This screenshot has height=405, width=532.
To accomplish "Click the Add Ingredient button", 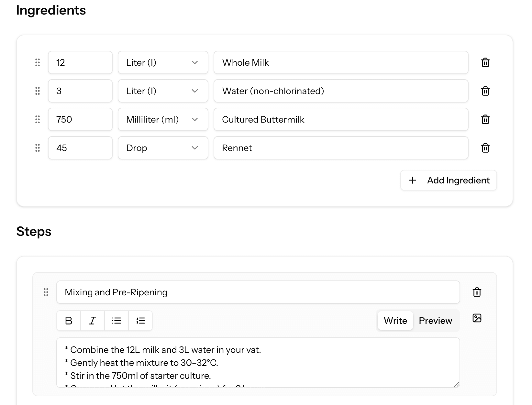I will [449, 180].
